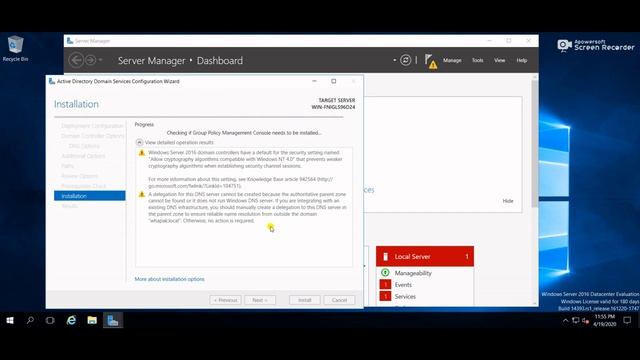Click the Server Manager refresh icon

click(405, 60)
